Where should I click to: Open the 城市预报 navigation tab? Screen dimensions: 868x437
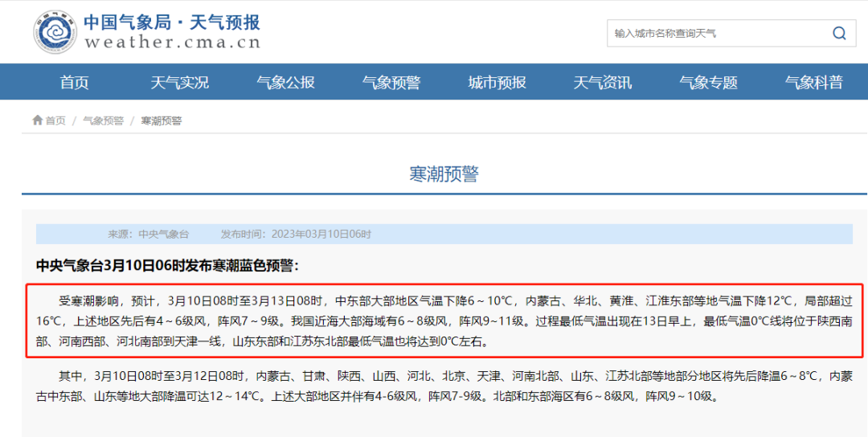tap(497, 83)
